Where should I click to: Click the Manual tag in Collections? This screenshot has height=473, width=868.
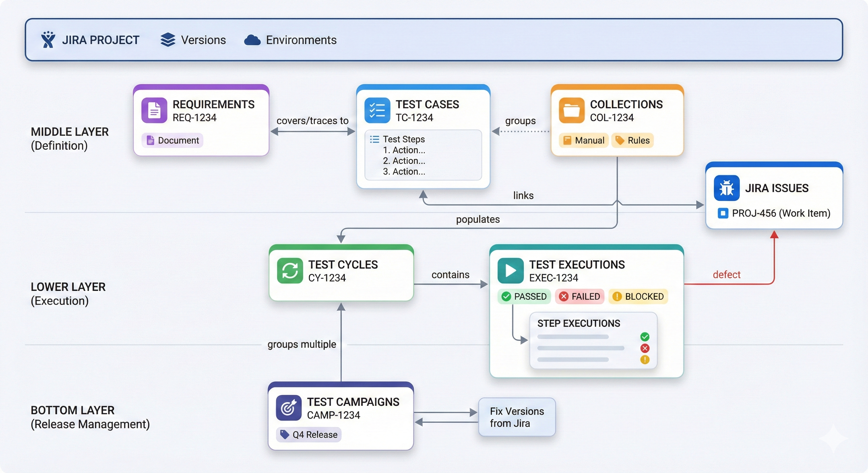click(x=584, y=140)
